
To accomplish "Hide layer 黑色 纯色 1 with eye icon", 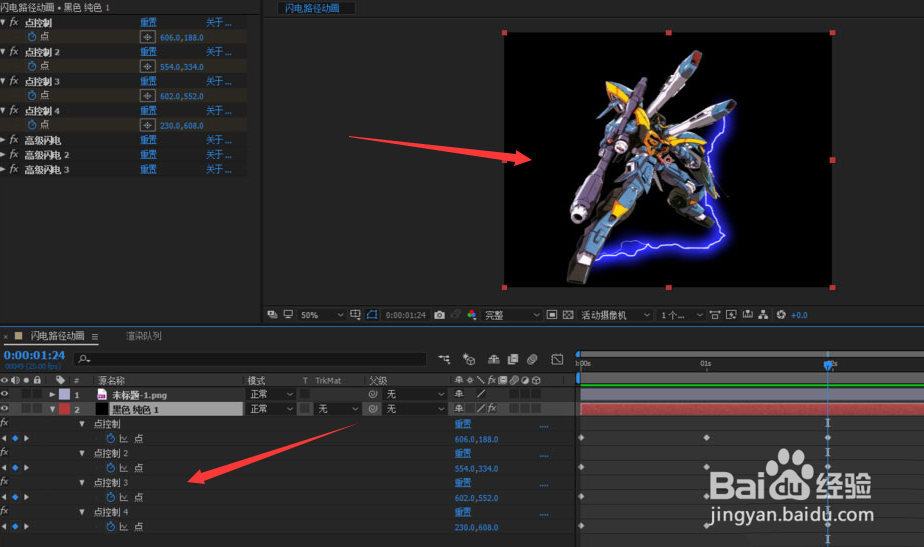I will point(5,408).
